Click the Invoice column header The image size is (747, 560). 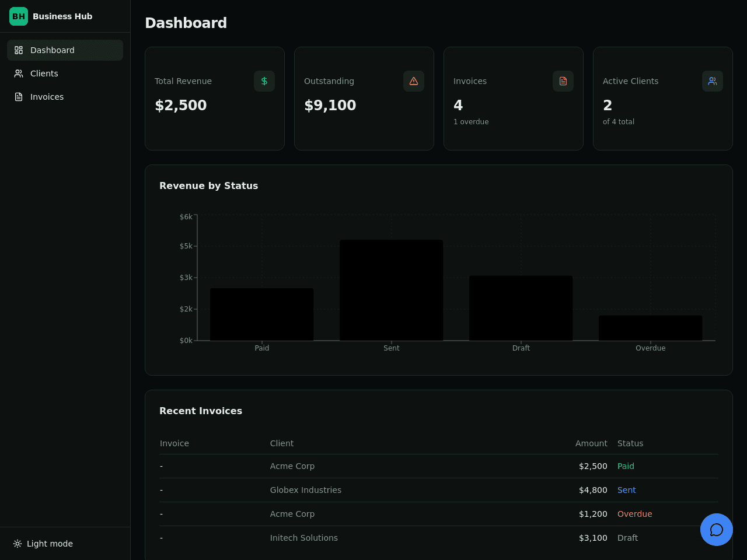point(174,443)
